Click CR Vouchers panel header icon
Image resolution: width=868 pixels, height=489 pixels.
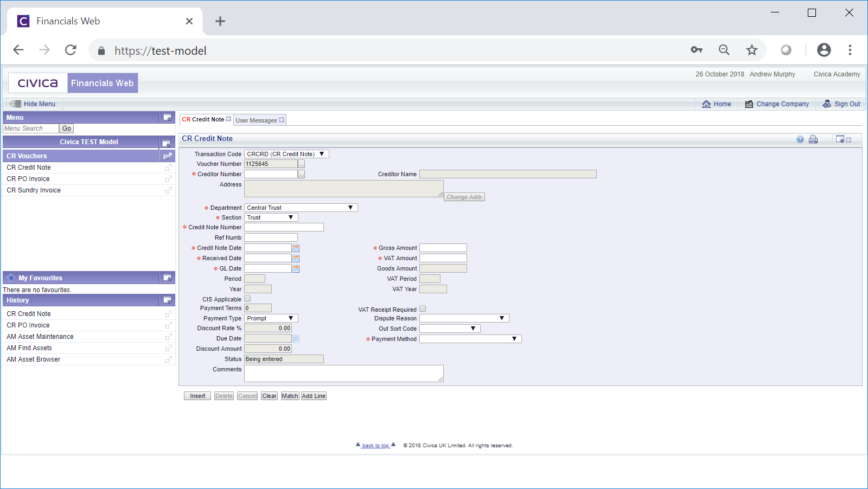pyautogui.click(x=167, y=156)
